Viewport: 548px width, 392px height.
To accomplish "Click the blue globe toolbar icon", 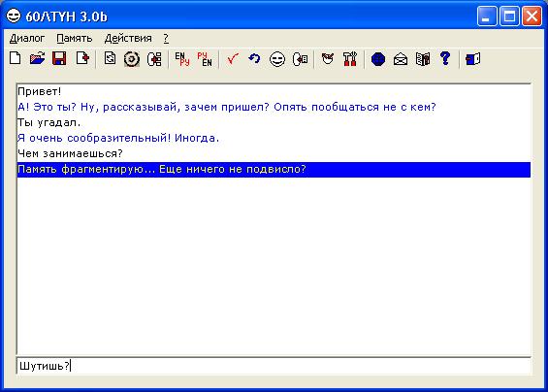I will tap(378, 59).
